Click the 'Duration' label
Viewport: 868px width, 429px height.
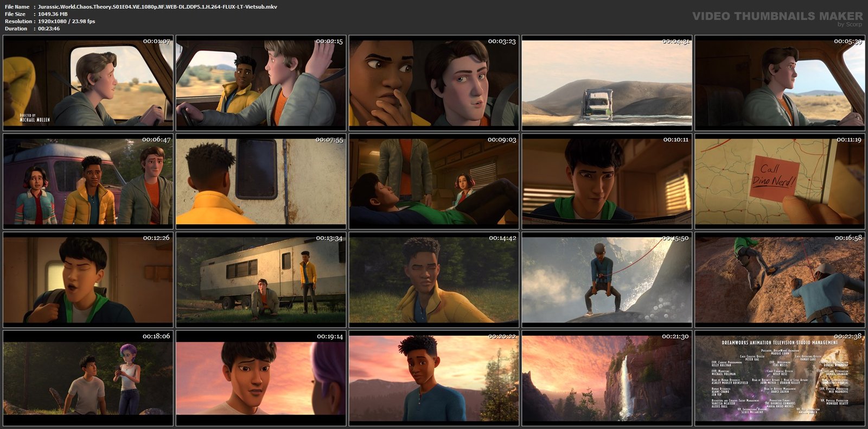(16, 28)
